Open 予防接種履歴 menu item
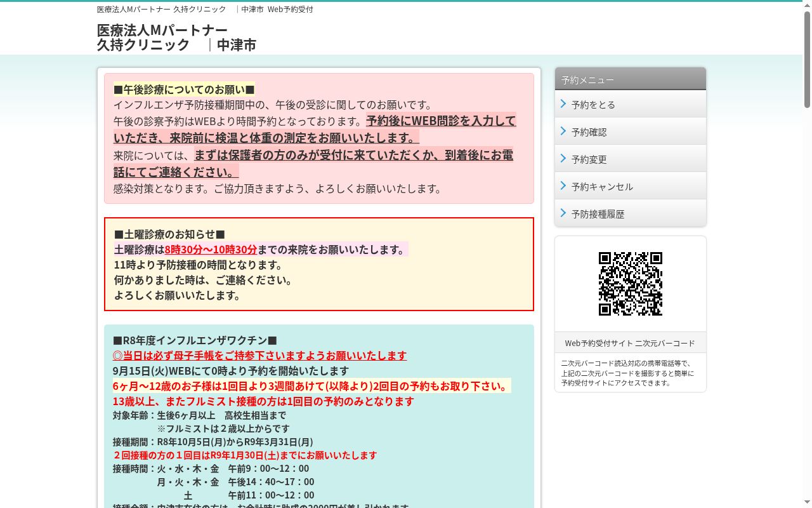The height and width of the screenshot is (508, 812). click(631, 213)
